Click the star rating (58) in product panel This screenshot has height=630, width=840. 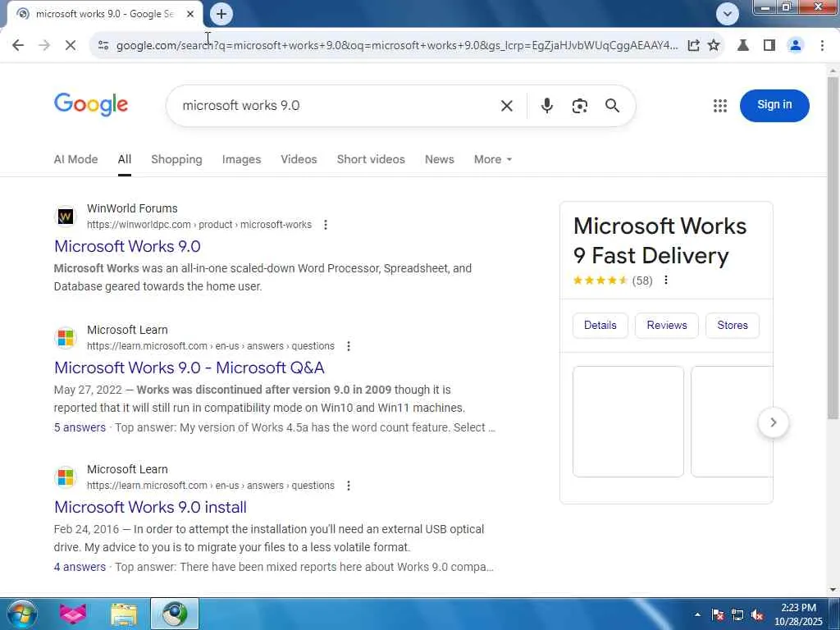click(613, 281)
